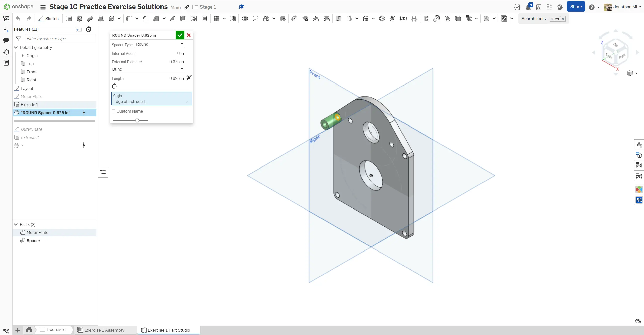Image resolution: width=644 pixels, height=335 pixels.
Task: Click the undo arrow
Action: click(18, 19)
